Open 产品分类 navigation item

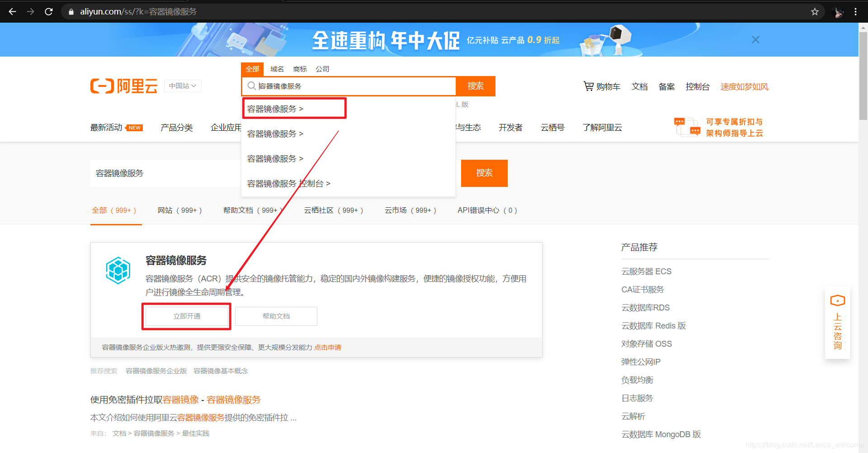(177, 128)
